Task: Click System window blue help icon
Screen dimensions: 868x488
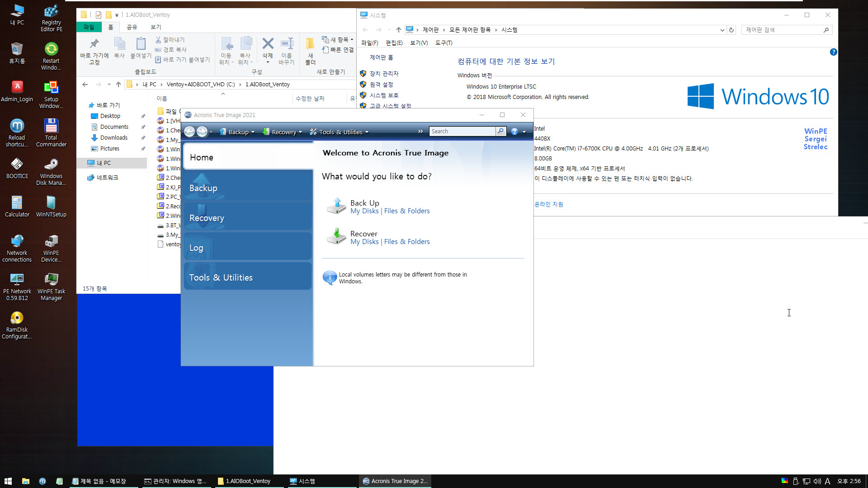Action: tap(833, 52)
